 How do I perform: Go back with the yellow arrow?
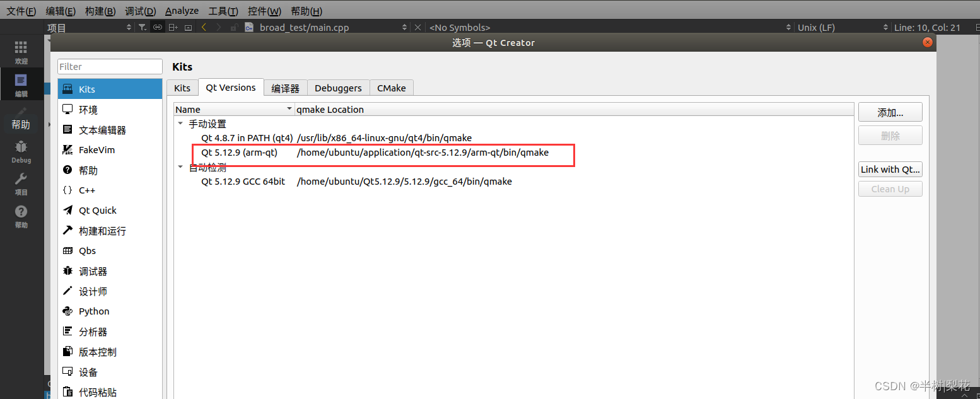(x=204, y=27)
